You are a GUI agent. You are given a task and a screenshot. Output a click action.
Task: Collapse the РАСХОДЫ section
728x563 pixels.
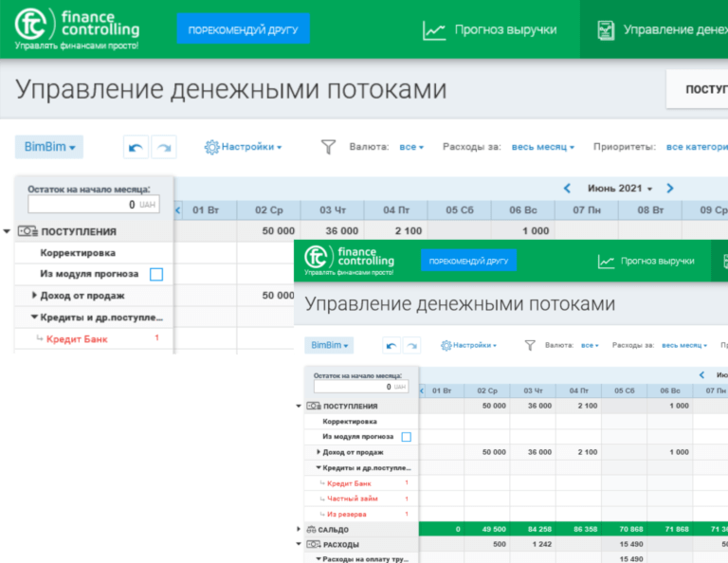(299, 544)
